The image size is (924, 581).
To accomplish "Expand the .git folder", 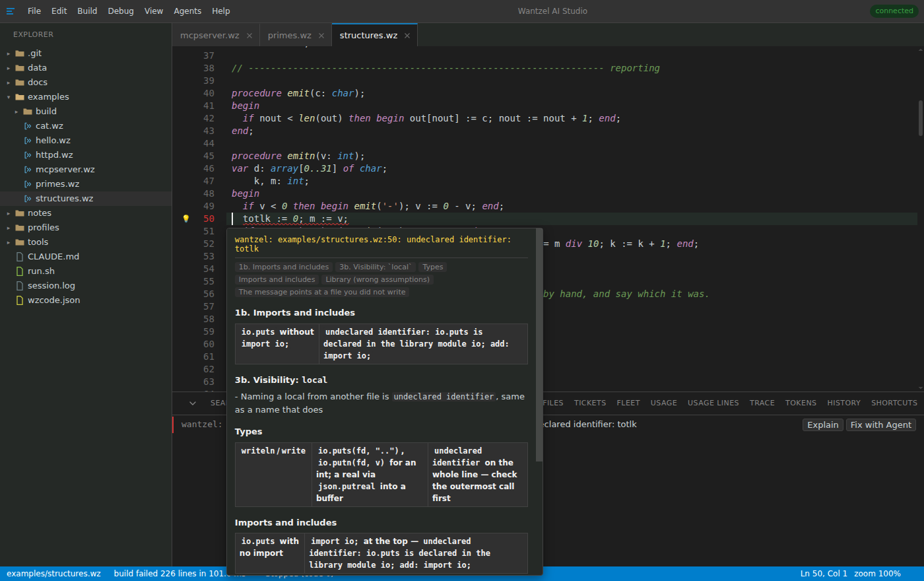I will (9, 53).
